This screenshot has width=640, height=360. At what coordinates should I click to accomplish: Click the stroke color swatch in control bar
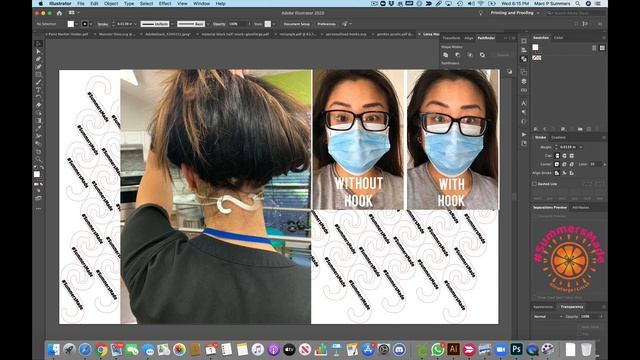click(85, 24)
